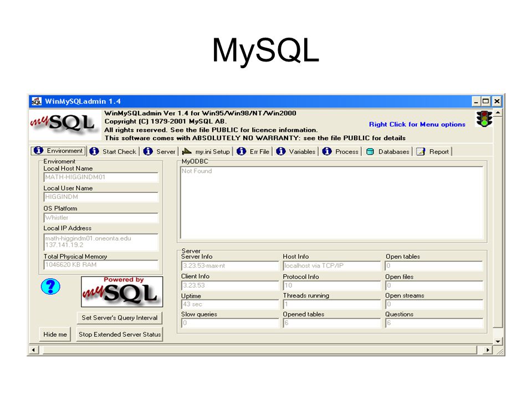The height and width of the screenshot is (399, 532).
Task: Click the Uptime field
Action: (229, 304)
